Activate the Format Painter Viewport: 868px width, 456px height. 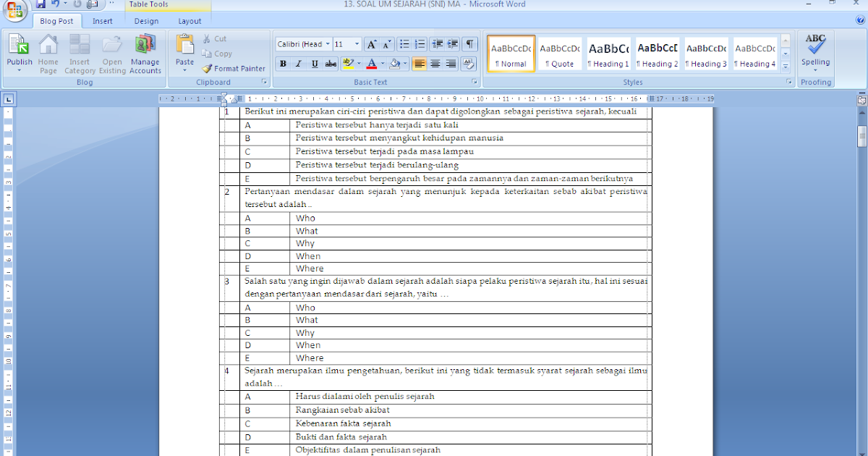tap(234, 68)
